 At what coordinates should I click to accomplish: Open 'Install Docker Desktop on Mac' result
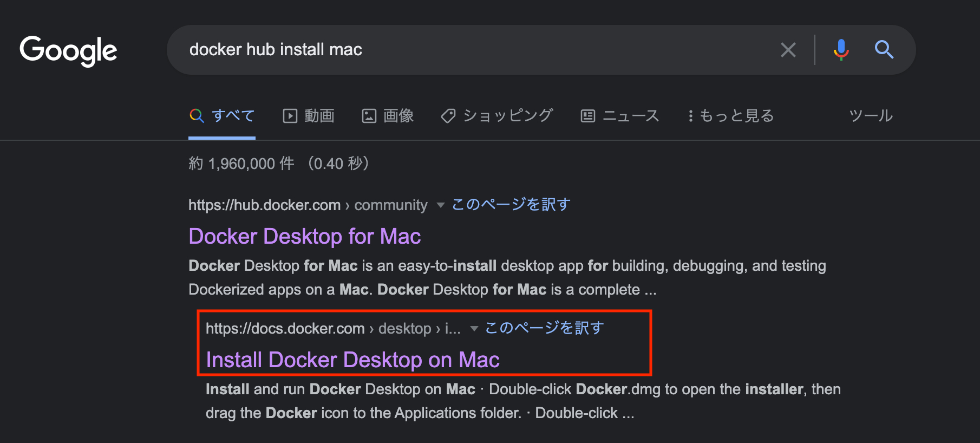tap(352, 360)
